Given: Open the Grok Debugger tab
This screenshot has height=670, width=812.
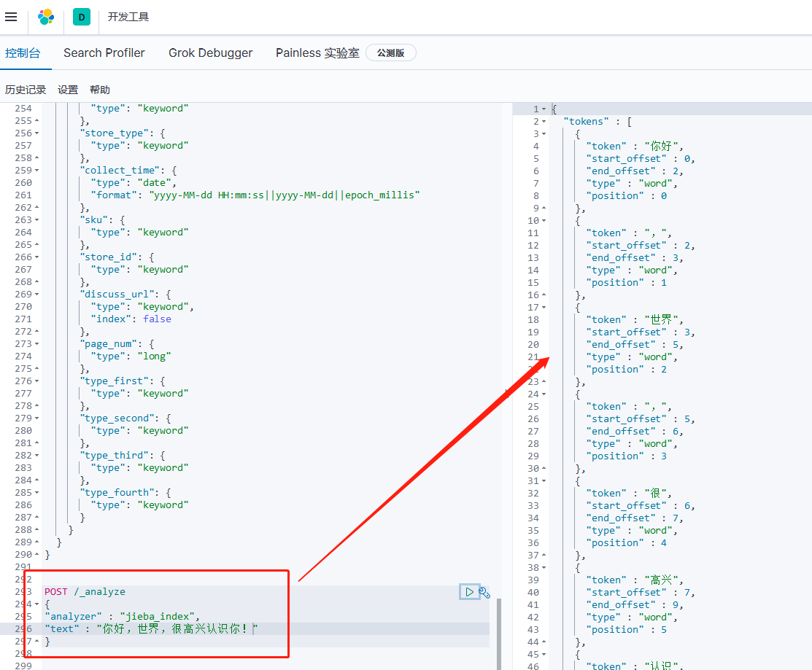Looking at the screenshot, I should pyautogui.click(x=210, y=52).
